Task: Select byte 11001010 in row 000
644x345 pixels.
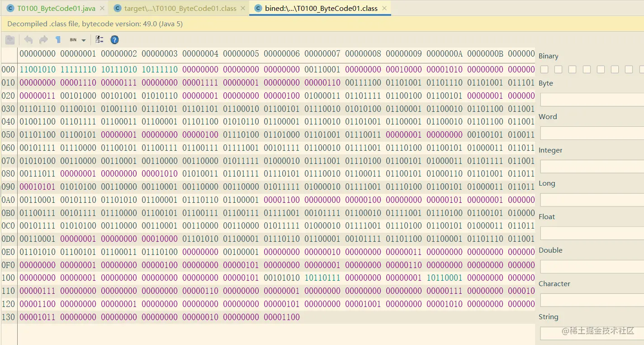Action: 38,69
